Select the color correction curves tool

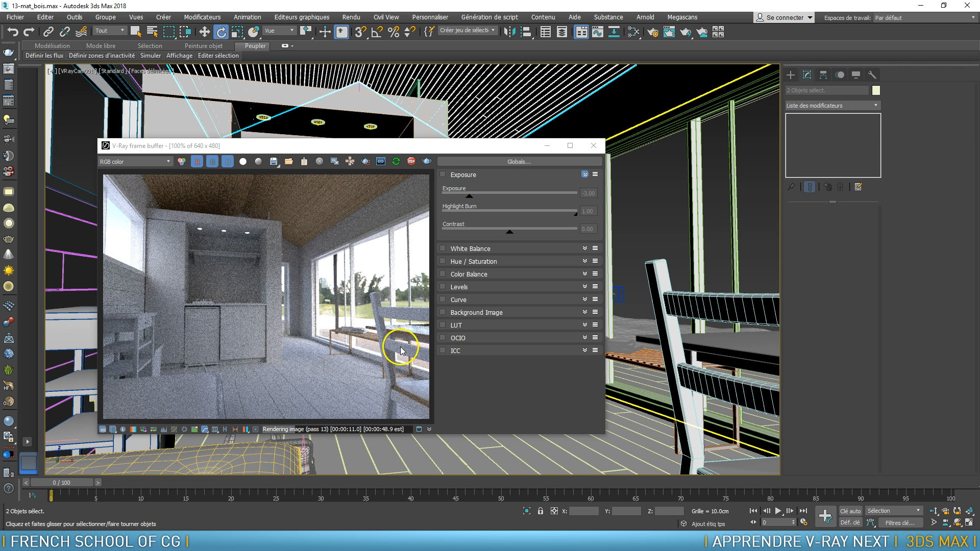(x=458, y=299)
